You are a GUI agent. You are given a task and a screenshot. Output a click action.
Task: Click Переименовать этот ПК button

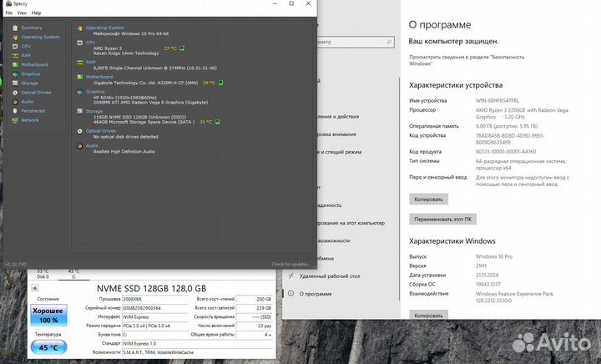tap(442, 220)
